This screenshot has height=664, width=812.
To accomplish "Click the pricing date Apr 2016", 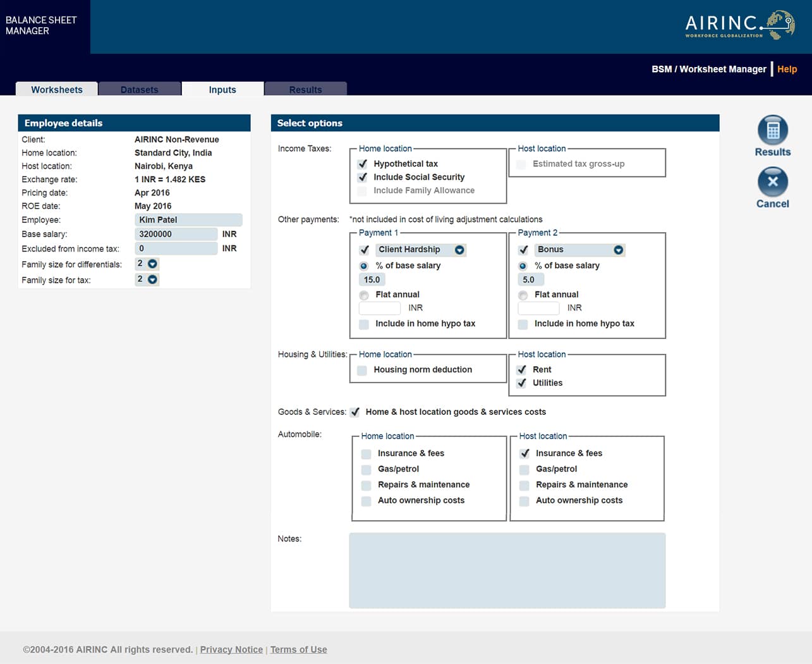I will [152, 193].
